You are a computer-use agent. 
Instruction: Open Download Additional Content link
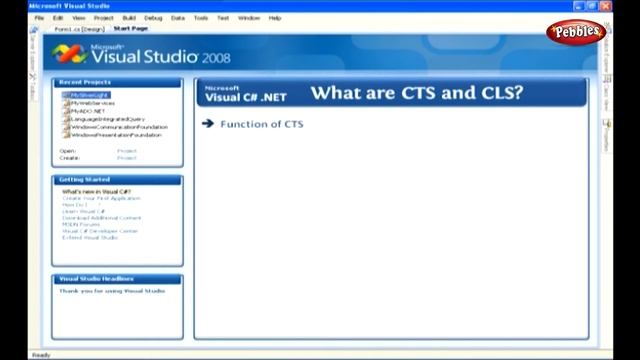(x=102, y=218)
